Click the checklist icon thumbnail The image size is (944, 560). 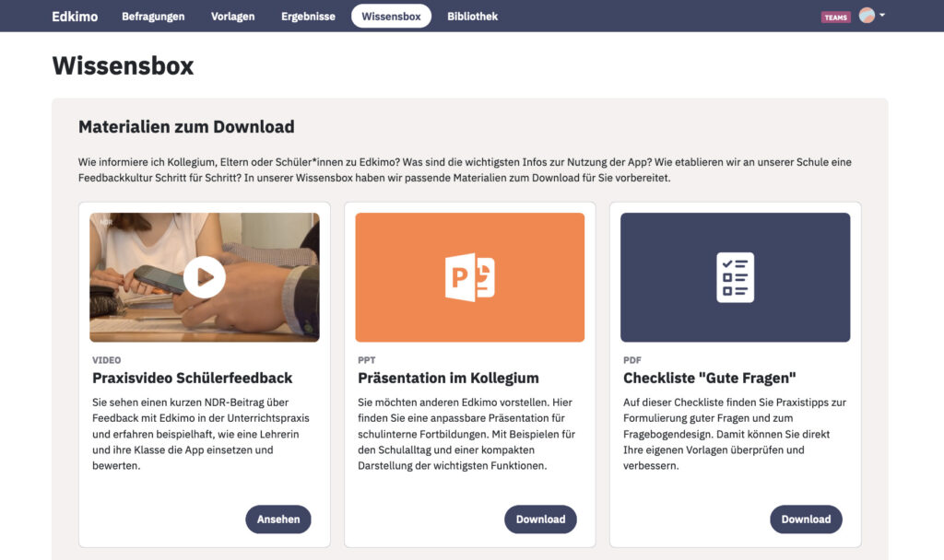pos(735,276)
